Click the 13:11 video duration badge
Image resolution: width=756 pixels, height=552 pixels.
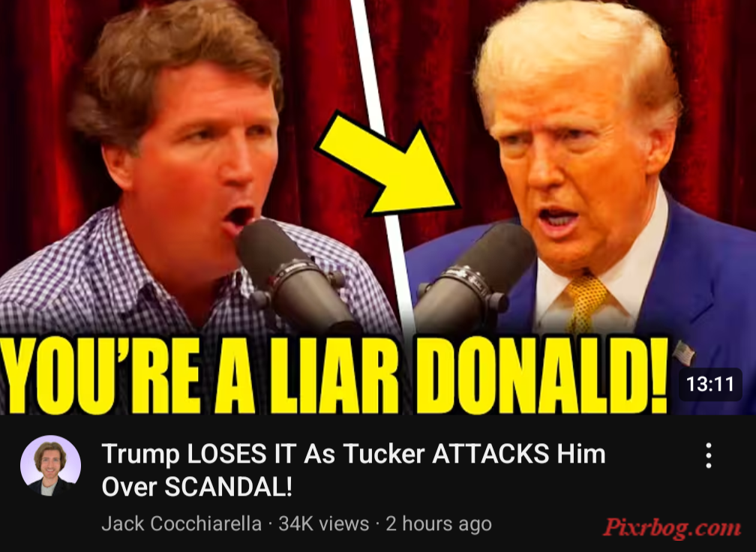pos(709,384)
